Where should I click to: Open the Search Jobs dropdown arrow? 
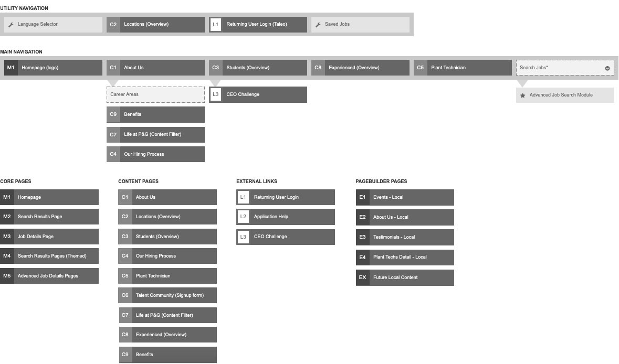coord(607,68)
